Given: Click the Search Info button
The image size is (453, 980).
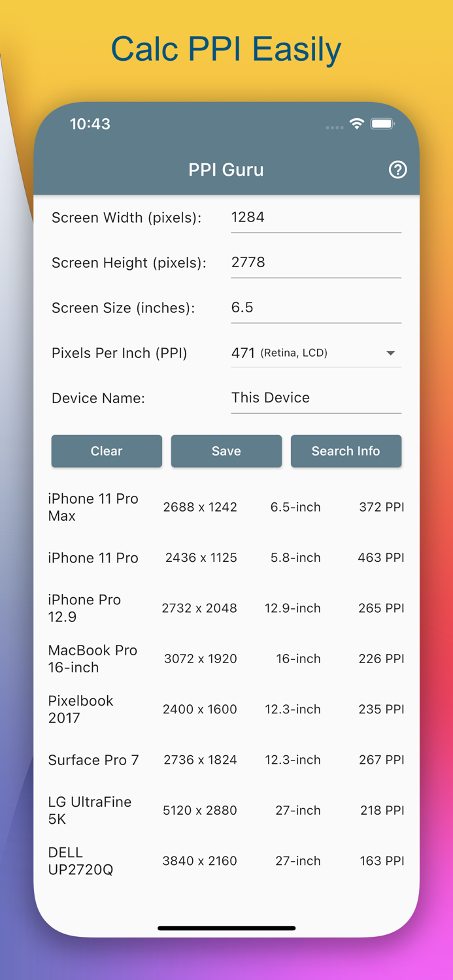Looking at the screenshot, I should (346, 451).
